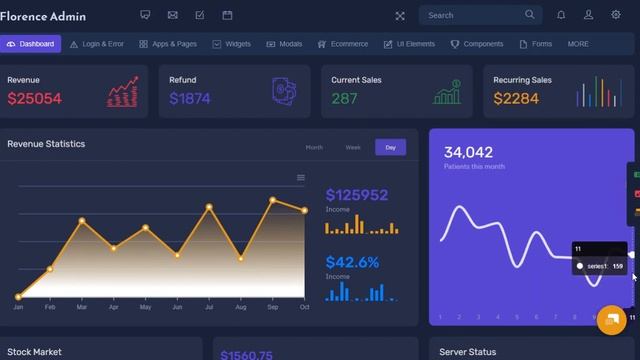Toggle fullscreen with the expand arrows icon

pyautogui.click(x=400, y=16)
